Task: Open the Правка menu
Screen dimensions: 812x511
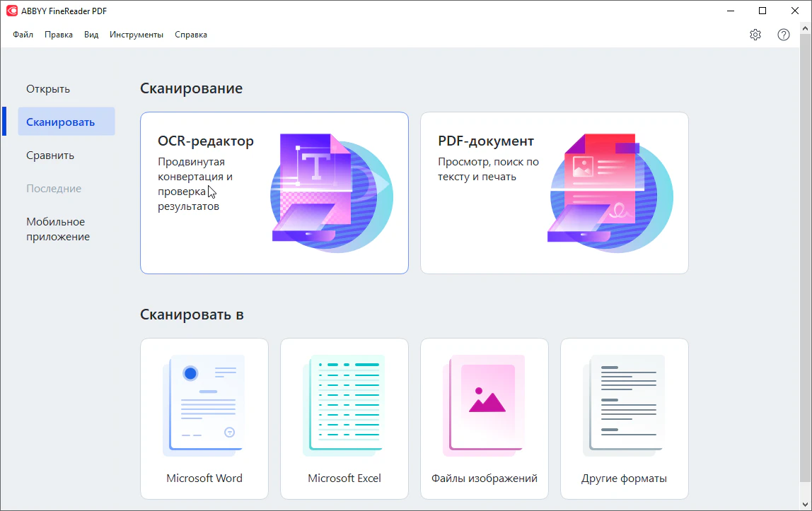Action: (59, 35)
